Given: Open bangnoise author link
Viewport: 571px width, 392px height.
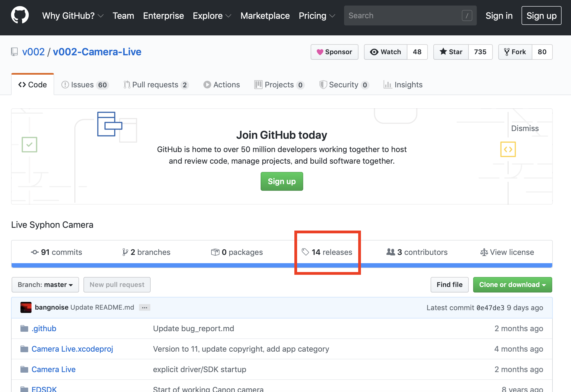Looking at the screenshot, I should click(52, 307).
